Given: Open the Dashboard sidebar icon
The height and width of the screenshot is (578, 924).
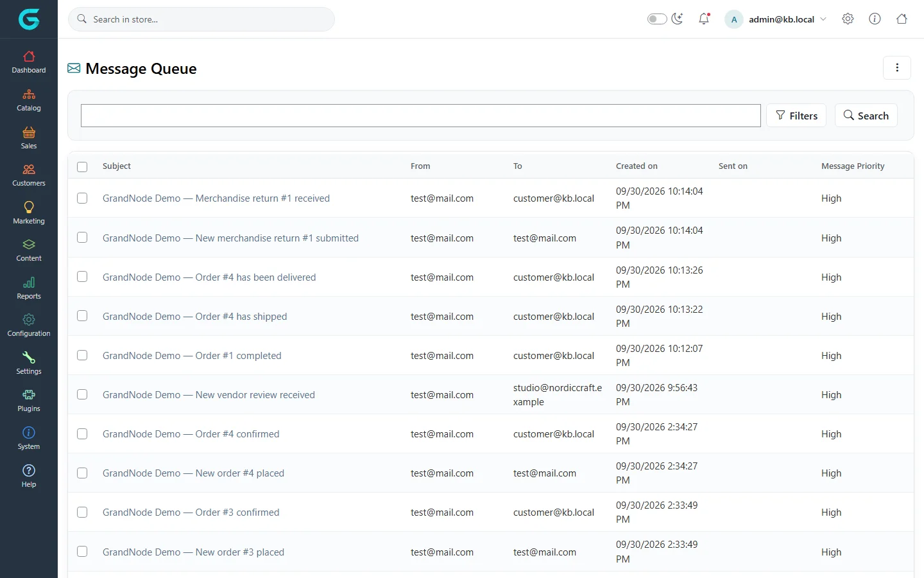Looking at the screenshot, I should (29, 57).
